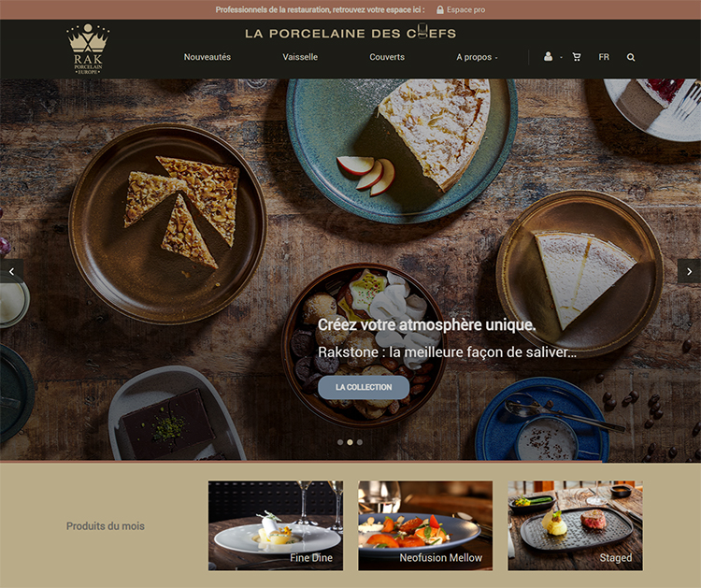
Task: Go to previous slide with left arrow
Action: coord(11,271)
